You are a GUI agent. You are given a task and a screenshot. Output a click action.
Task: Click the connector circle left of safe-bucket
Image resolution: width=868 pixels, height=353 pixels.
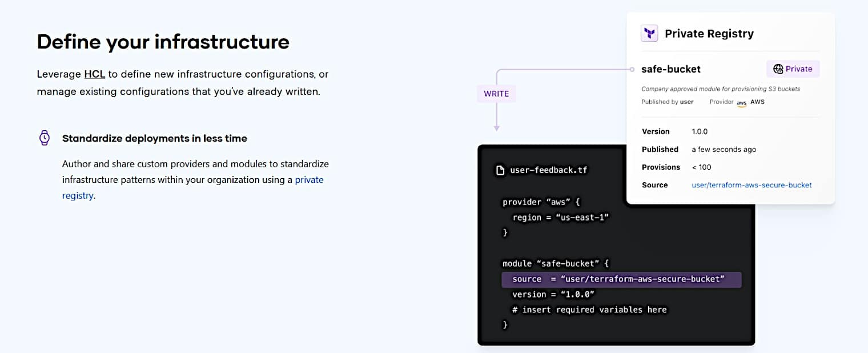(632, 69)
